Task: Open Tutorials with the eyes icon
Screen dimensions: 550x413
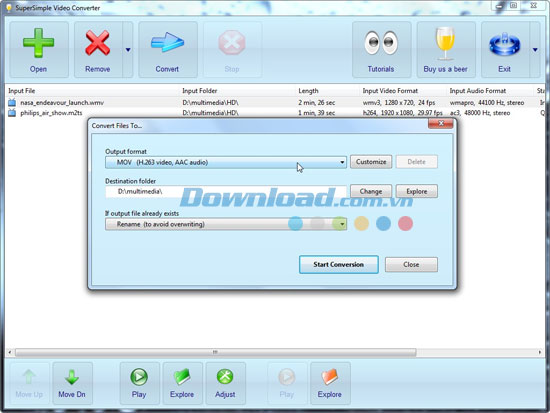Action: pos(381,49)
